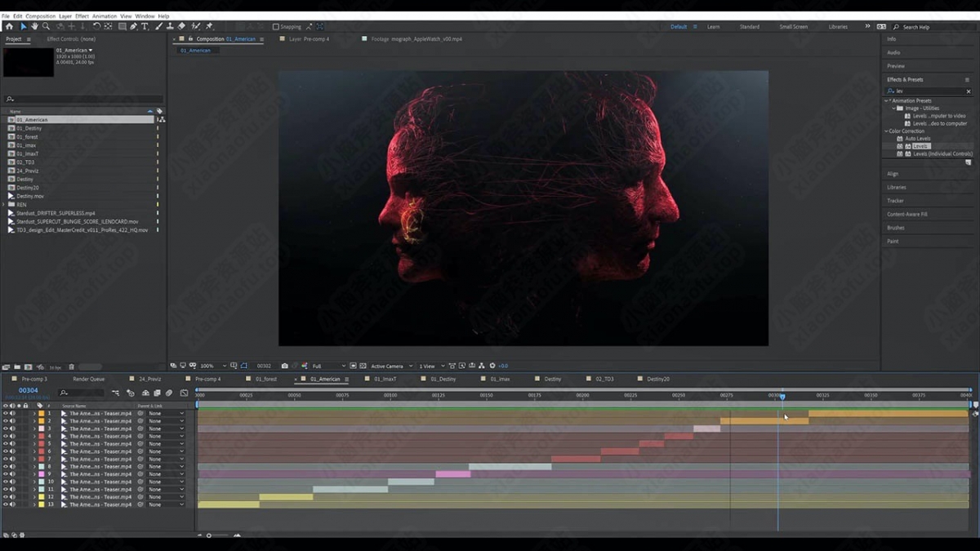The image size is (980, 551).
Task: Enable the Snapping checkbox
Action: click(x=275, y=27)
